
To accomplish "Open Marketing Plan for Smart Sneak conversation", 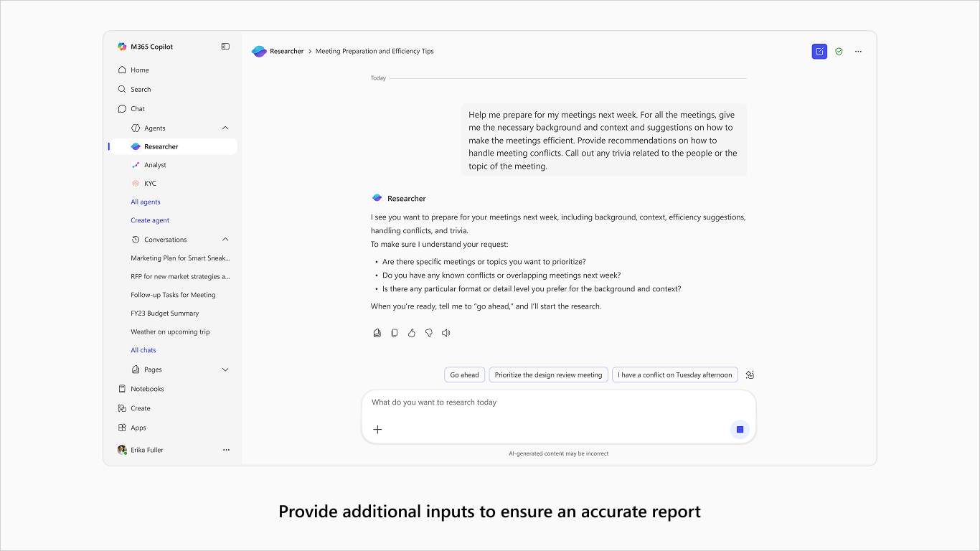I will [181, 258].
